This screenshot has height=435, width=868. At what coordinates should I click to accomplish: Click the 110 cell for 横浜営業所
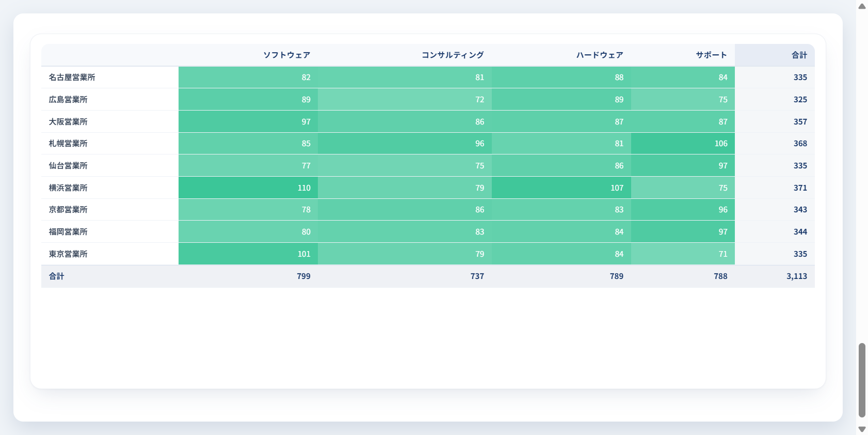tap(248, 188)
